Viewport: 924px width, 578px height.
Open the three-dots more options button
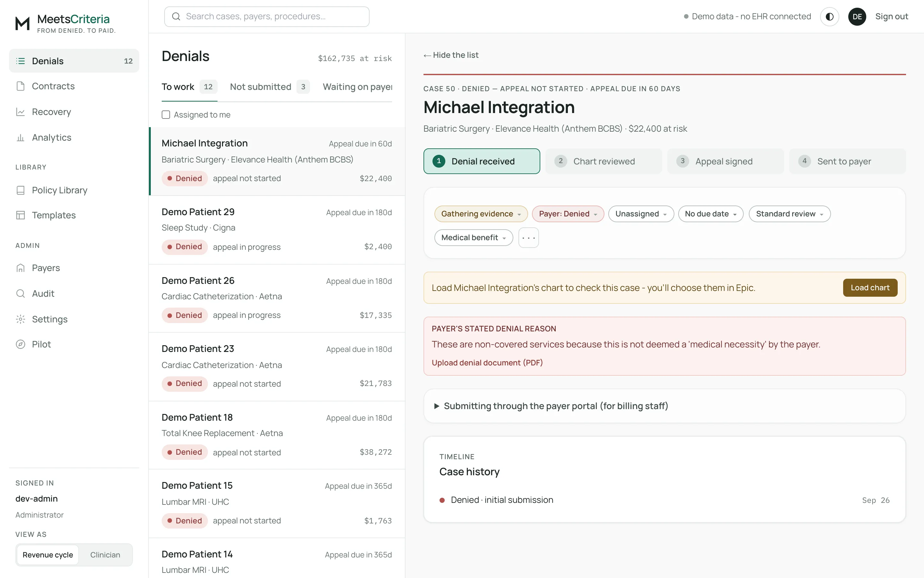coord(528,238)
